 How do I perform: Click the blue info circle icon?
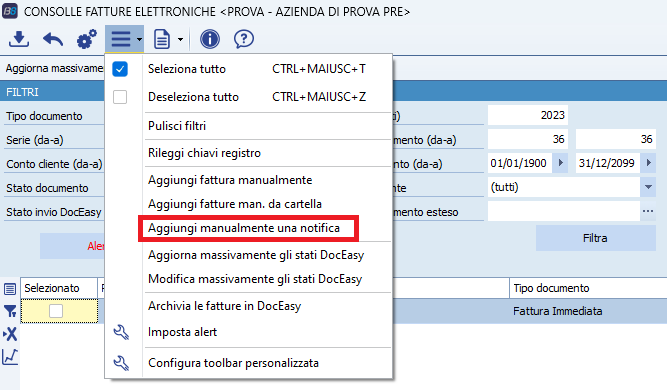(x=210, y=39)
